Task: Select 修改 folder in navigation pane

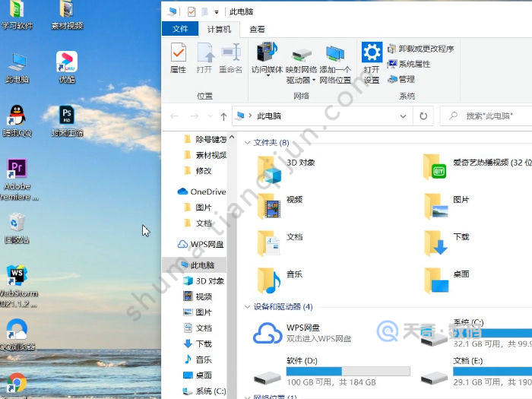Action: 198,171
